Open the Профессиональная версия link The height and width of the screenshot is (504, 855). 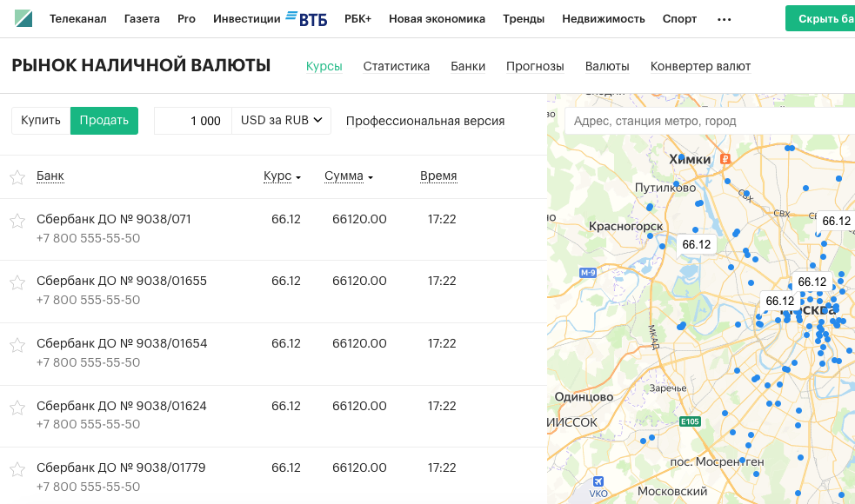[x=425, y=121]
